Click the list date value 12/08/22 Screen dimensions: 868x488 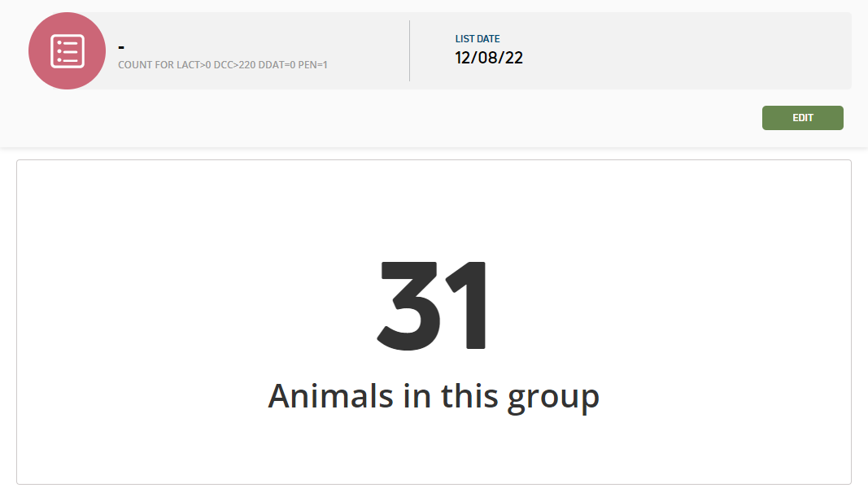click(x=488, y=58)
